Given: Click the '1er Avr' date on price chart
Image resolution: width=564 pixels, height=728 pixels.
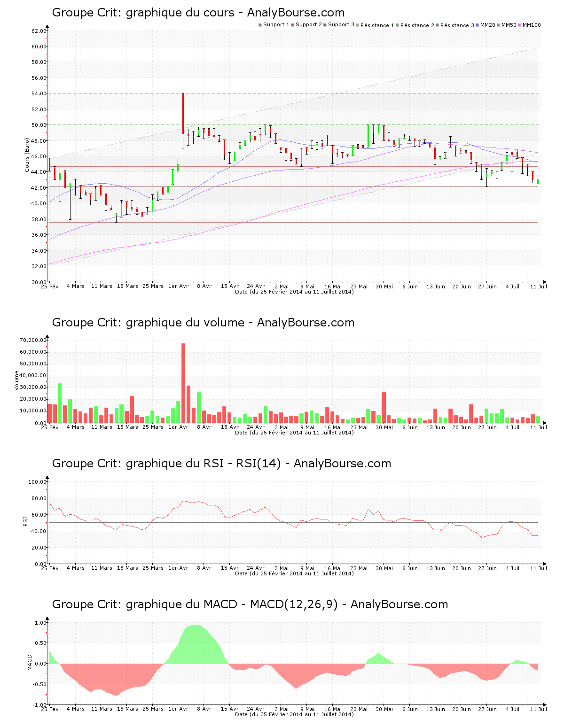Looking at the screenshot, I should coord(178,286).
